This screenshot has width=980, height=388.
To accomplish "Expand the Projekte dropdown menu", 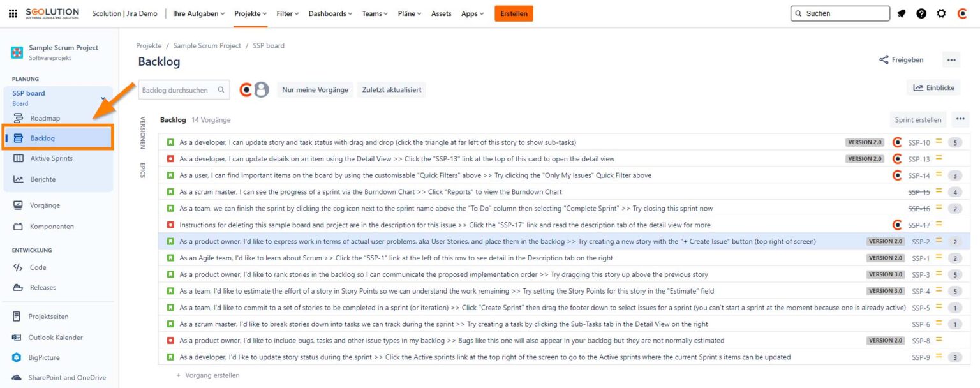I will coord(250,13).
